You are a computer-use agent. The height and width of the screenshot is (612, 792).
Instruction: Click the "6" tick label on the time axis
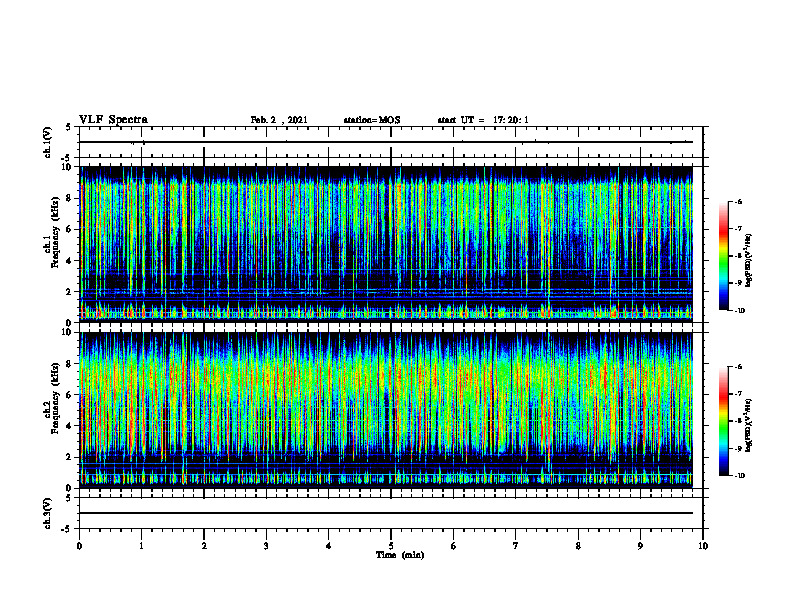tap(454, 546)
